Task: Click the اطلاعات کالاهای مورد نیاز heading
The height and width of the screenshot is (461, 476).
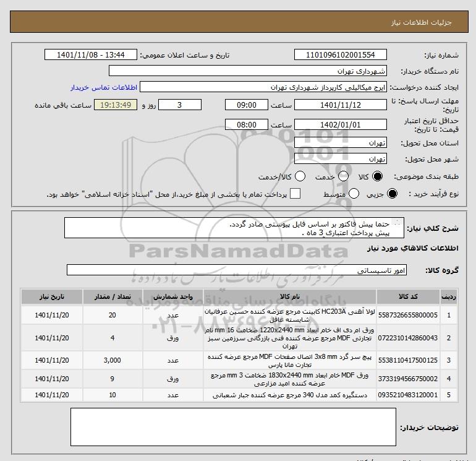Action: (x=413, y=248)
